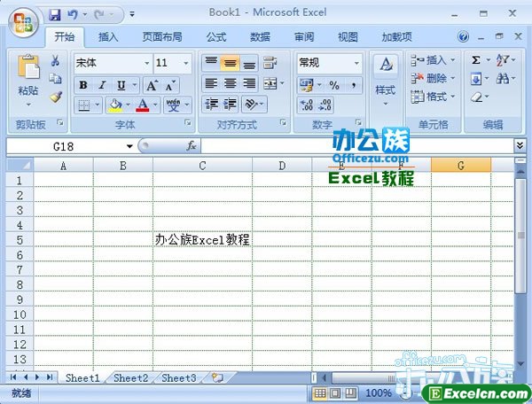Toggle align text left
Image resolution: width=532 pixels, height=404 pixels.
tap(211, 83)
